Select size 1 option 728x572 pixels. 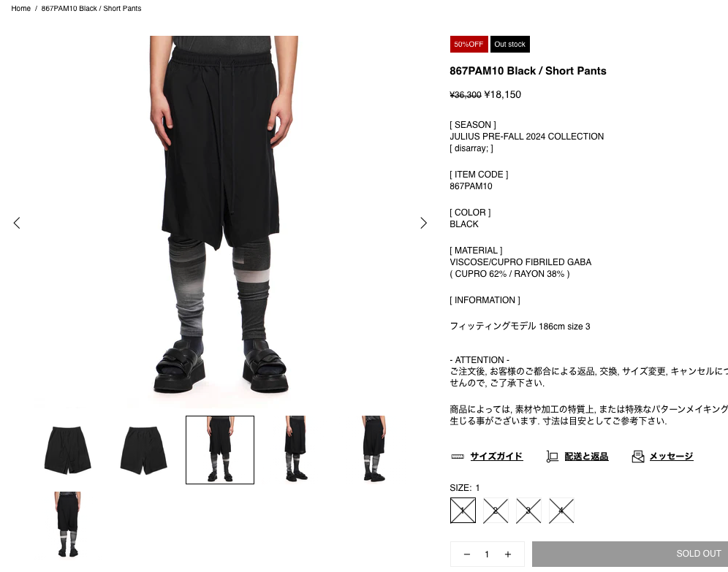point(463,511)
